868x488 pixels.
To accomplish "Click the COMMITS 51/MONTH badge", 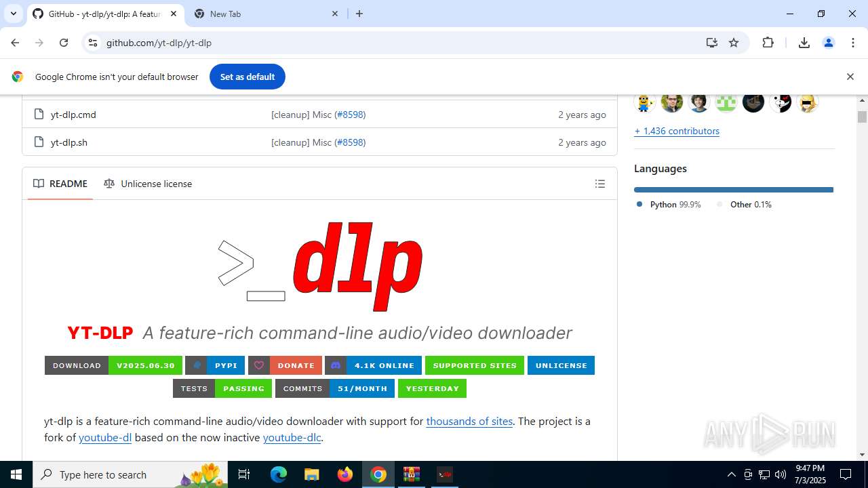I will (x=335, y=388).
